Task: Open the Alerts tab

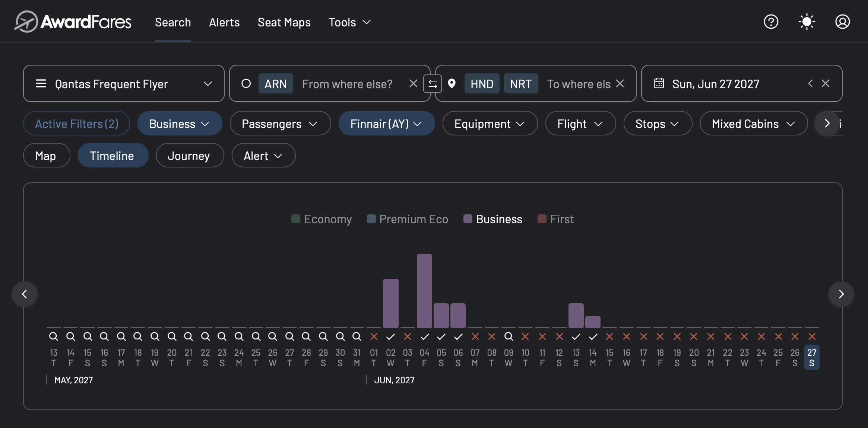Action: [x=224, y=22]
